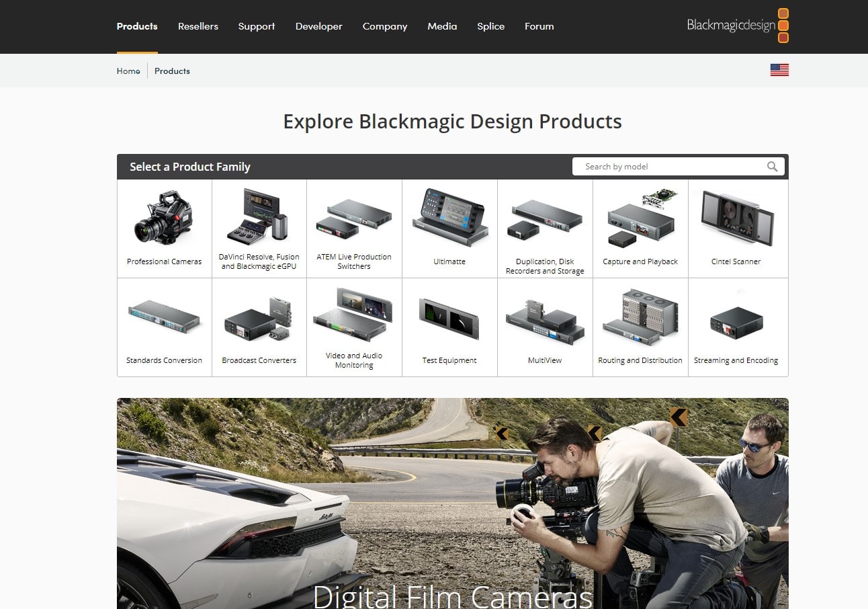
Task: Open the Splice menu item
Action: (x=491, y=26)
